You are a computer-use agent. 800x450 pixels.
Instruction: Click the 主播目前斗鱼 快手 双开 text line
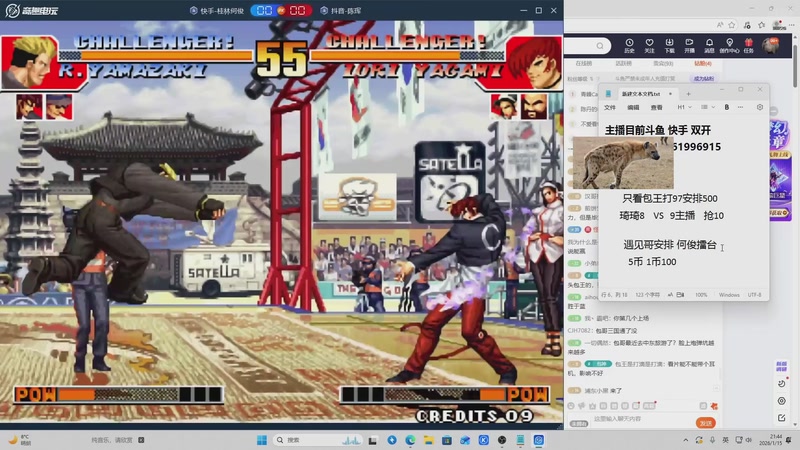coord(658,130)
